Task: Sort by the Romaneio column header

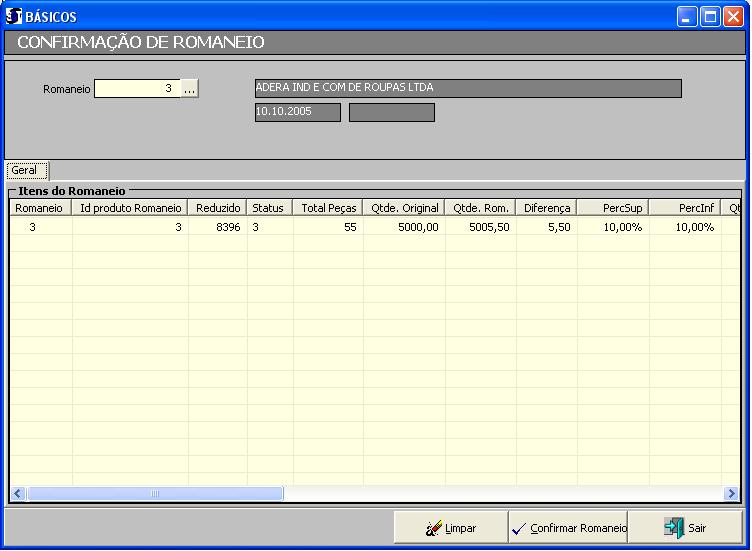Action: point(40,208)
